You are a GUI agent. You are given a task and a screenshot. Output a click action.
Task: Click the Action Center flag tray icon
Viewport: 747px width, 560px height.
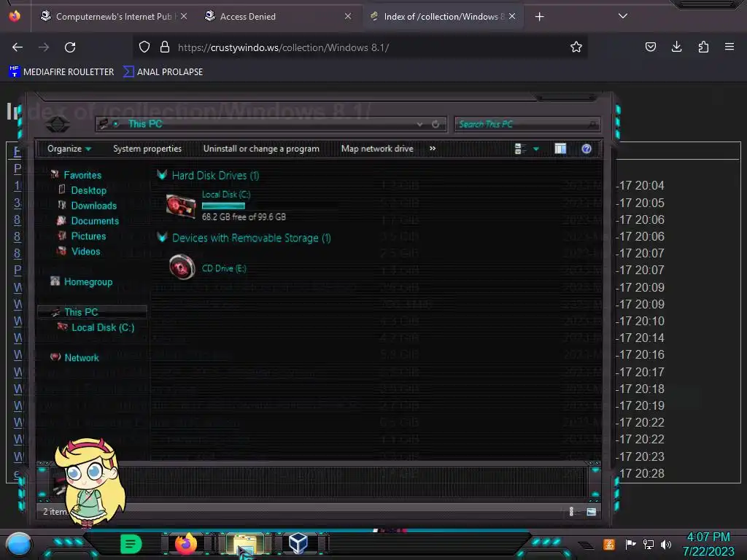coord(630,544)
